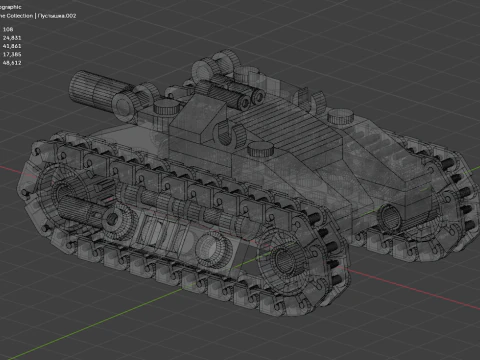Click the '48,612' statistics value
The height and width of the screenshot is (360, 480).
coord(12,63)
